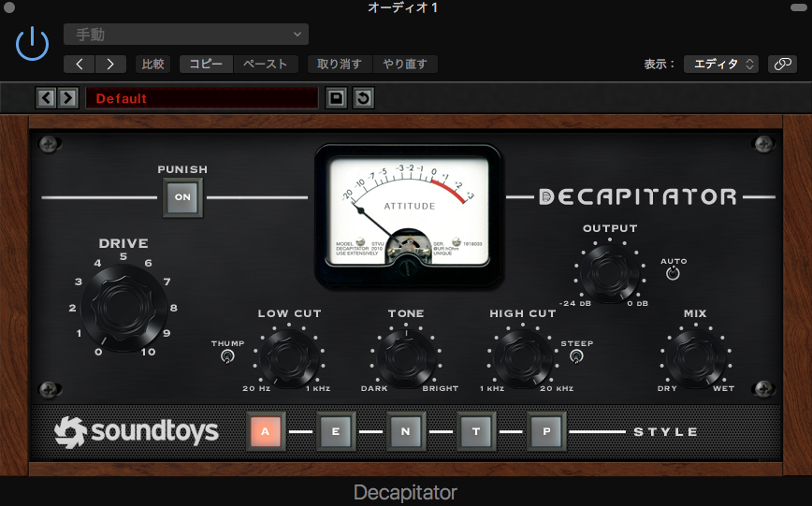Click the 取り消す undo button

click(340, 65)
